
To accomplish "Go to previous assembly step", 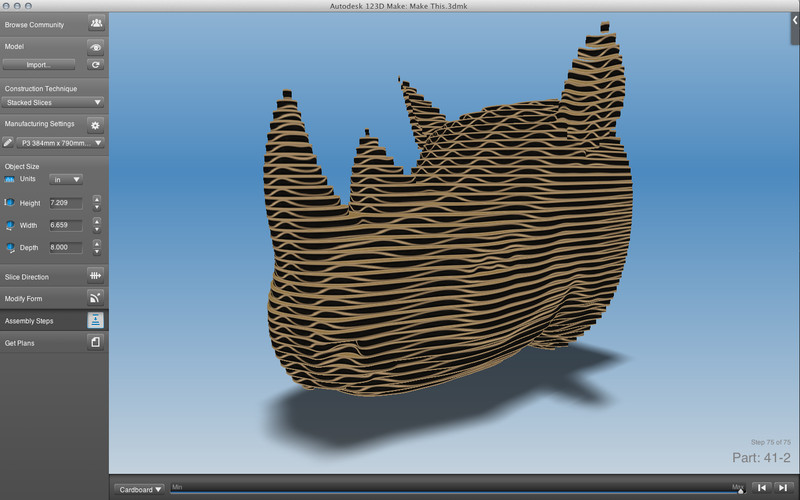I will (762, 488).
